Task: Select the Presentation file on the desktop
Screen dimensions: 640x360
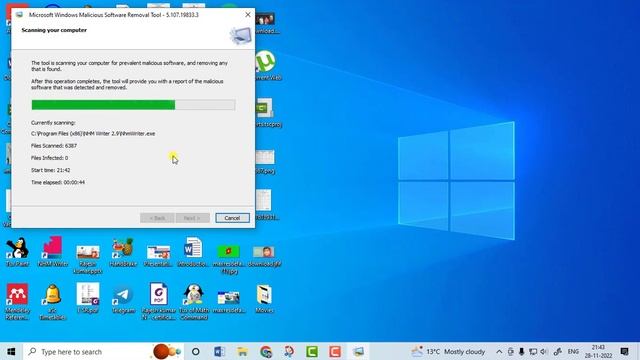Action: [x=158, y=256]
